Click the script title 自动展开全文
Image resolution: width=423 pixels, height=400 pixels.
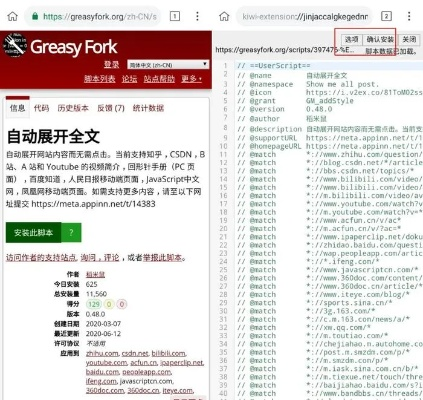point(53,136)
